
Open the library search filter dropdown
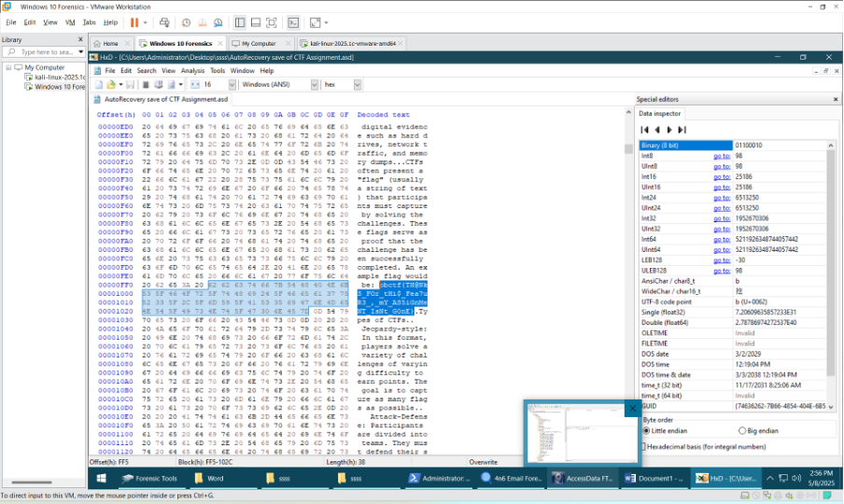click(x=80, y=51)
